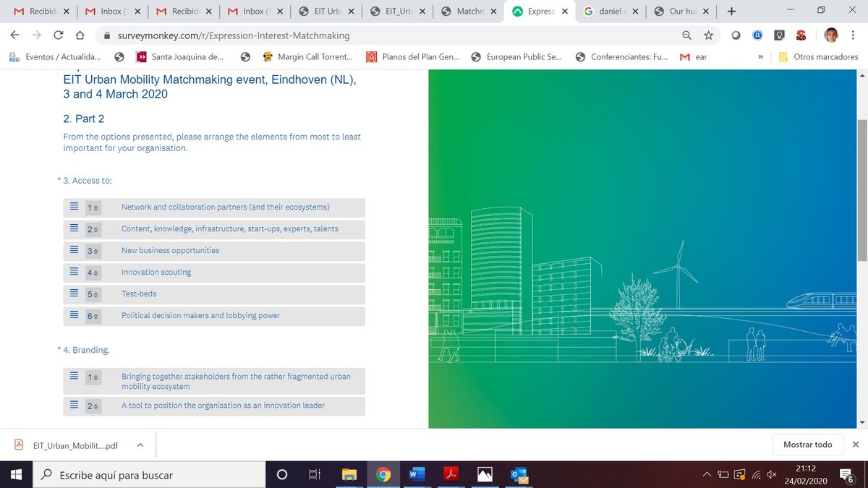Open the blue 'a' browser extension
Screen dimensions: 868x488
(757, 35)
